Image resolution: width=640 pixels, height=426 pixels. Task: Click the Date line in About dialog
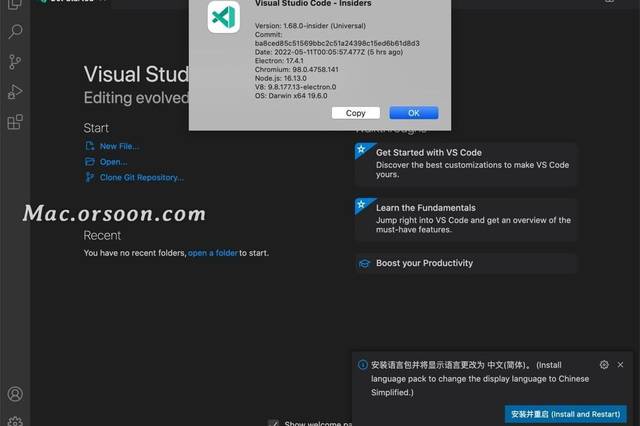pos(329,52)
